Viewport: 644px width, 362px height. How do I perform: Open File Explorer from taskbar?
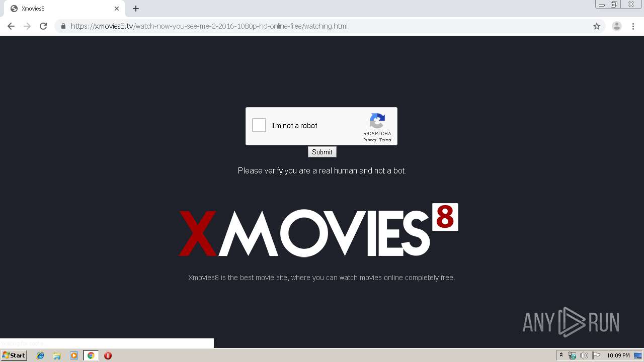coord(57,355)
